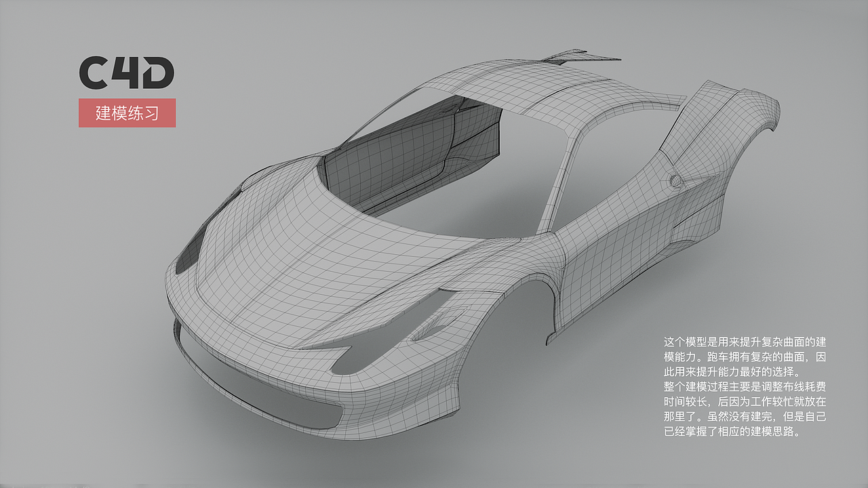
Task: Select the line starting 那里了。虽然没有建完
Action: [745, 417]
